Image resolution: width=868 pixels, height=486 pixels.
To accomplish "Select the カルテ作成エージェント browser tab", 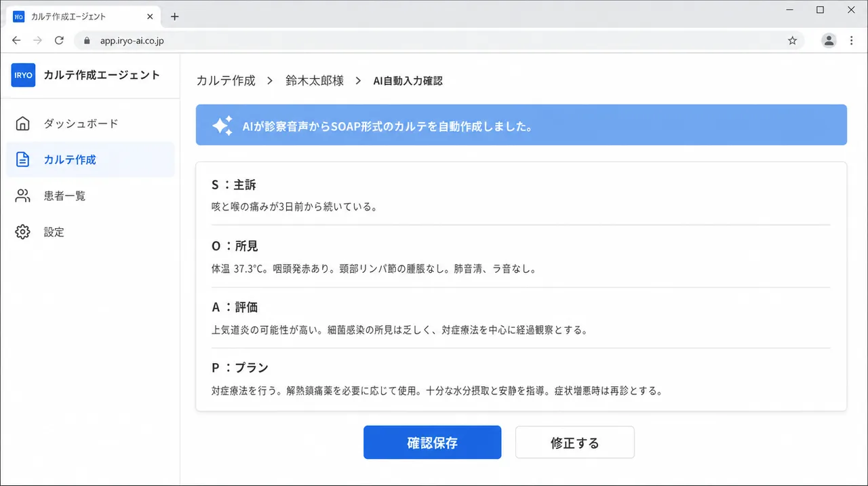I will 83,16.
